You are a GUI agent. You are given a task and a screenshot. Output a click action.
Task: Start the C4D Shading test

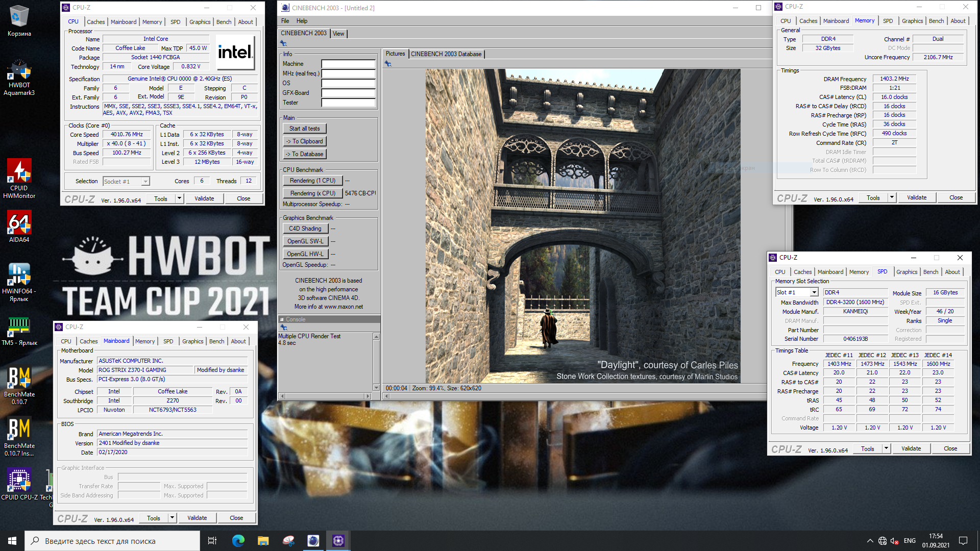(305, 229)
